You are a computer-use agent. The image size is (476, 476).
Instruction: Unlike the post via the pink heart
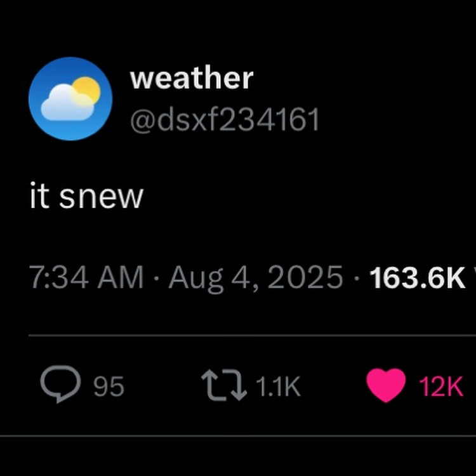click(386, 385)
